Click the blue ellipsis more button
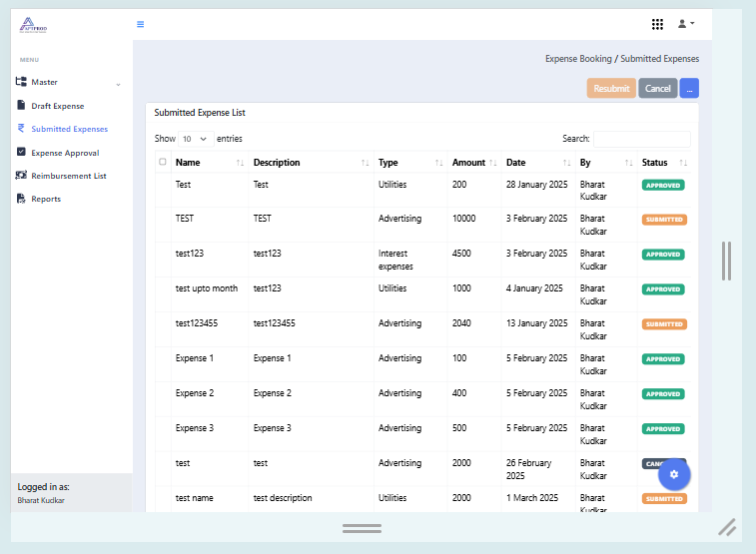Image resolution: width=756 pixels, height=554 pixels. click(689, 89)
